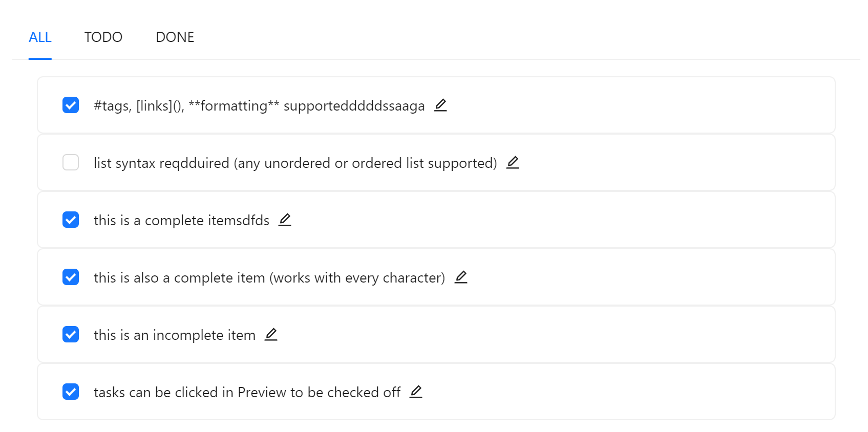Click the 'list syntax reqdduired' task text
868x432 pixels.
[295, 163]
